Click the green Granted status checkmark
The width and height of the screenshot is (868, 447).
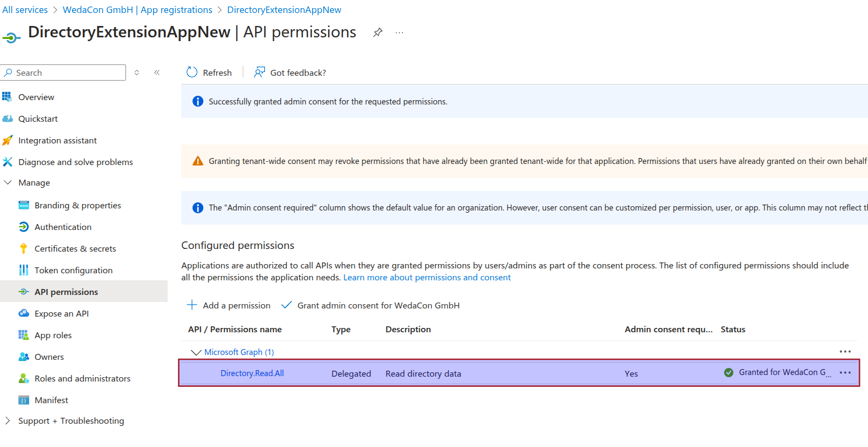[x=728, y=372]
